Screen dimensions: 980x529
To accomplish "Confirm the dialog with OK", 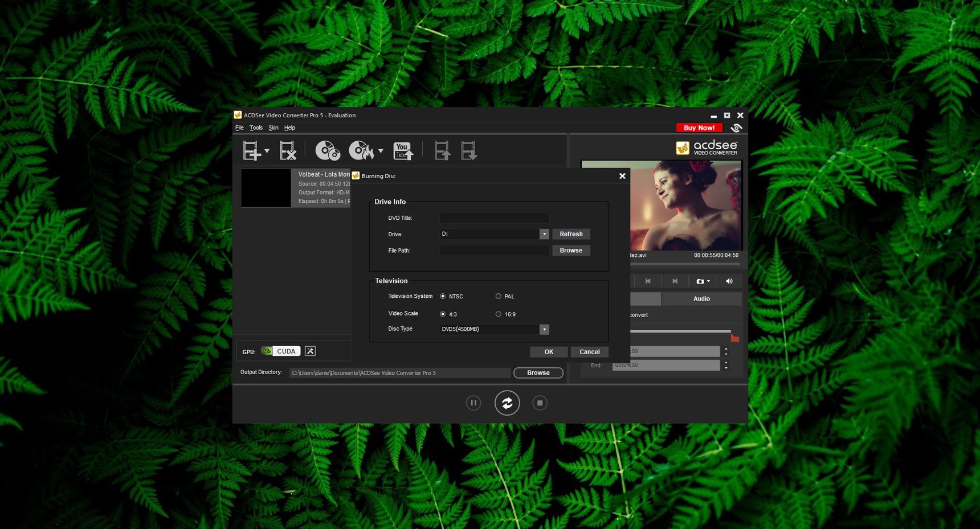I will point(549,352).
